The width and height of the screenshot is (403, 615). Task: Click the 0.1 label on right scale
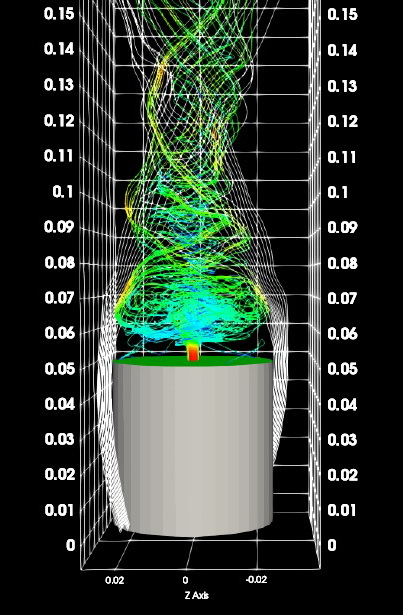[x=338, y=193]
